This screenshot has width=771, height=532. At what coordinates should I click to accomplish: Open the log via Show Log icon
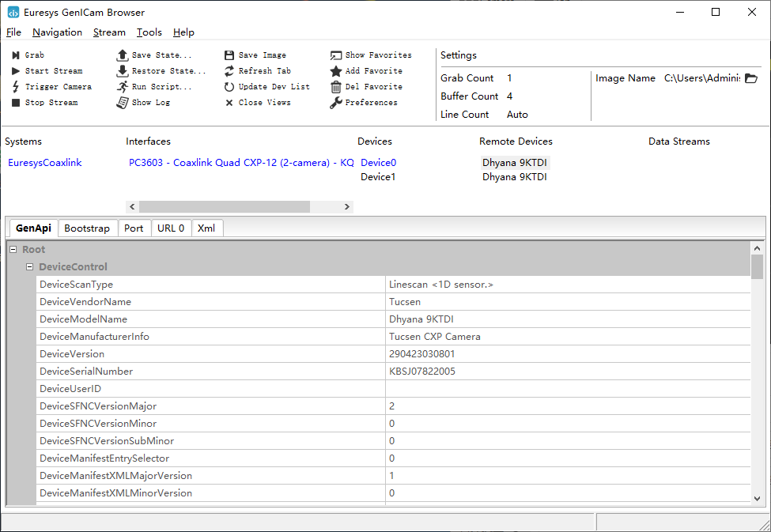tap(123, 103)
